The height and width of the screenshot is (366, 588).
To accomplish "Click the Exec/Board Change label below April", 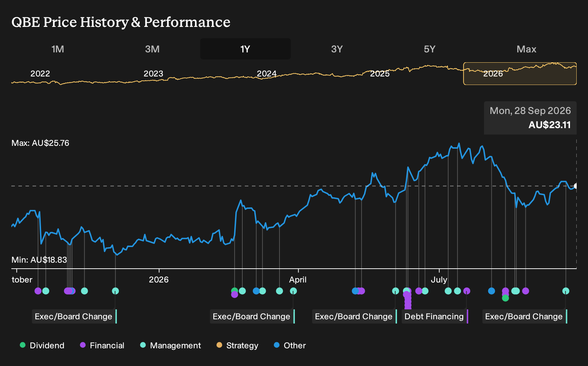I will [252, 316].
